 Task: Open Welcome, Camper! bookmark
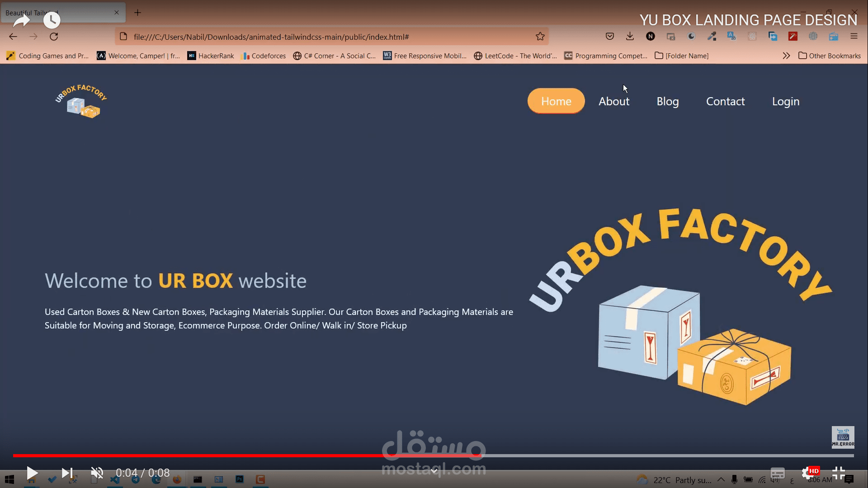tap(139, 56)
